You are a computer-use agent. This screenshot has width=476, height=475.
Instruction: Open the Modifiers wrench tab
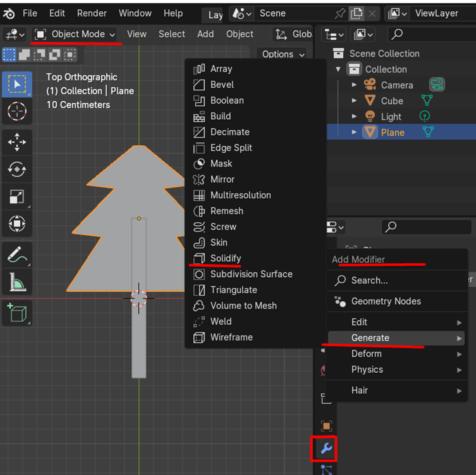pyautogui.click(x=326, y=448)
